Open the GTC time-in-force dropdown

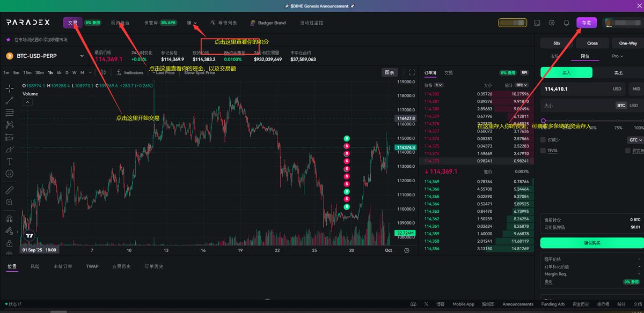coord(635,140)
